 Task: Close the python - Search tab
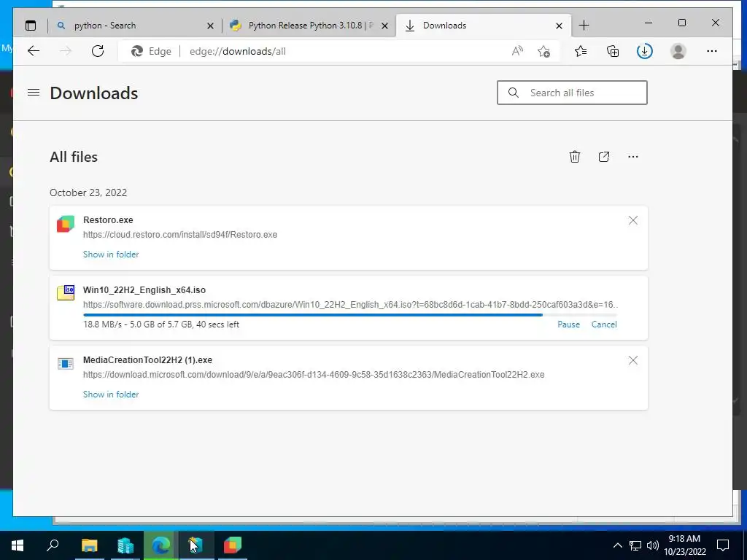click(x=210, y=26)
